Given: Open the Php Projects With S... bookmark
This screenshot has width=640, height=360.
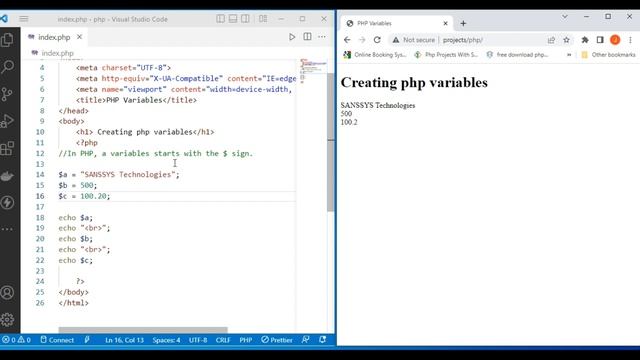Looking at the screenshot, I should [446, 54].
